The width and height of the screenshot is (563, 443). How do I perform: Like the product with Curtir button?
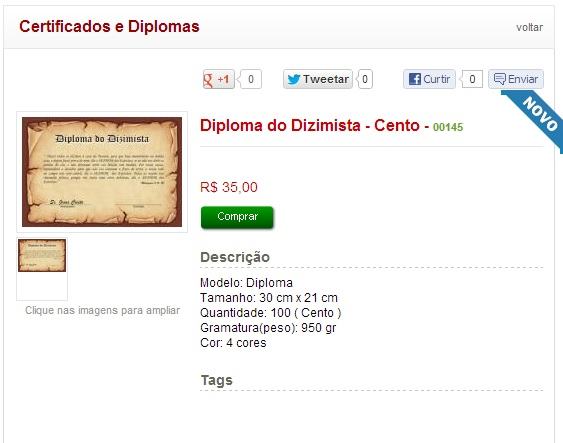pos(429,79)
